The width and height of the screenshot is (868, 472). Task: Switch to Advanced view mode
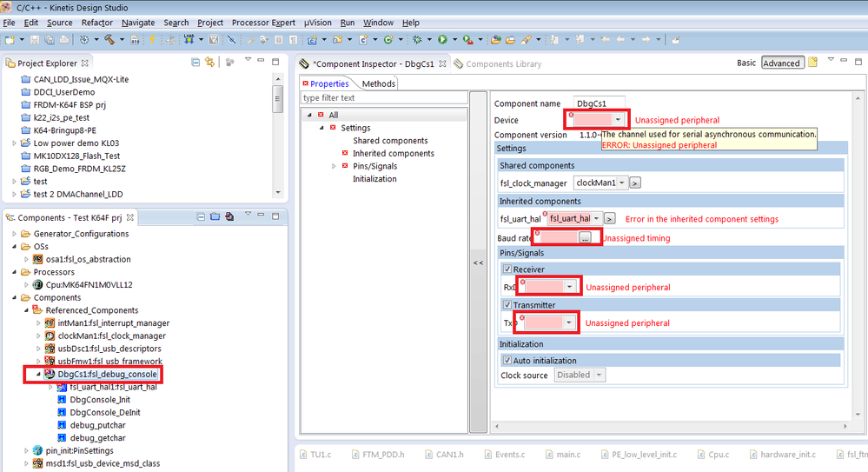[x=781, y=63]
